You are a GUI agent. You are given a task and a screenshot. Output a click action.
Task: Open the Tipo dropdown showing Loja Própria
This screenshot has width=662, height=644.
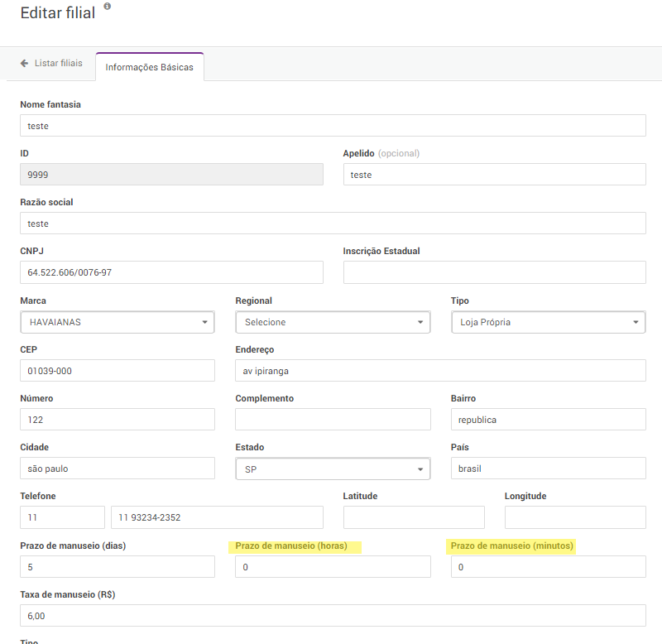[548, 322]
